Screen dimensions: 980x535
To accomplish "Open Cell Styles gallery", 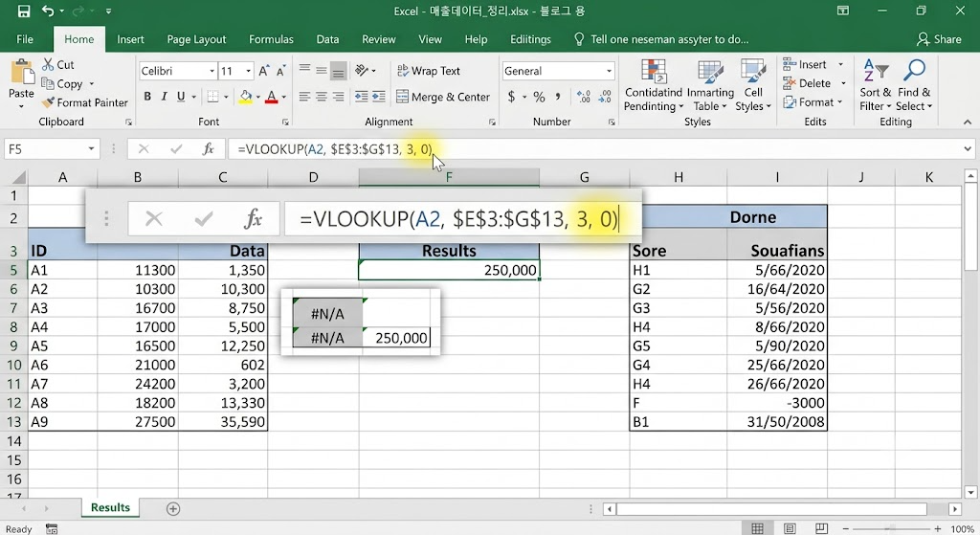I will (753, 85).
